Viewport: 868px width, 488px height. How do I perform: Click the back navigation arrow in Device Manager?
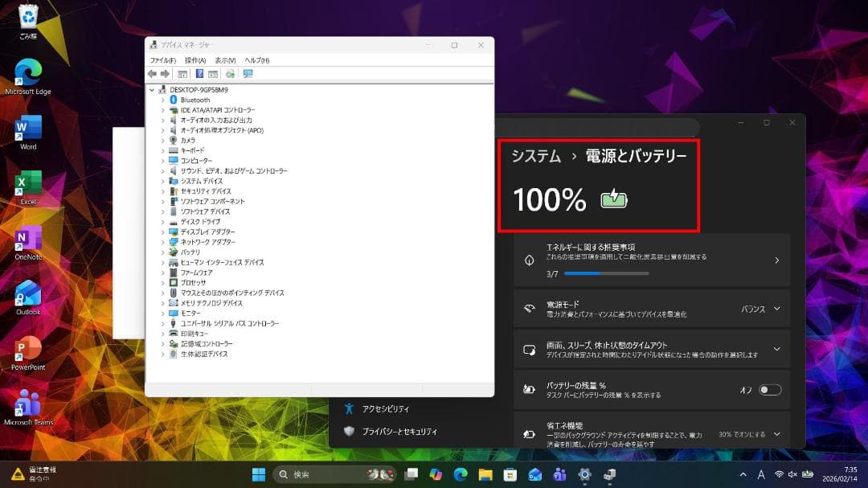[152, 73]
